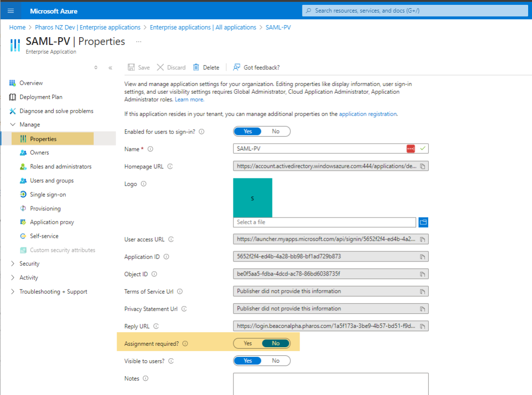Click the Users and groups icon
The height and width of the screenshot is (395, 532).
pos(23,180)
